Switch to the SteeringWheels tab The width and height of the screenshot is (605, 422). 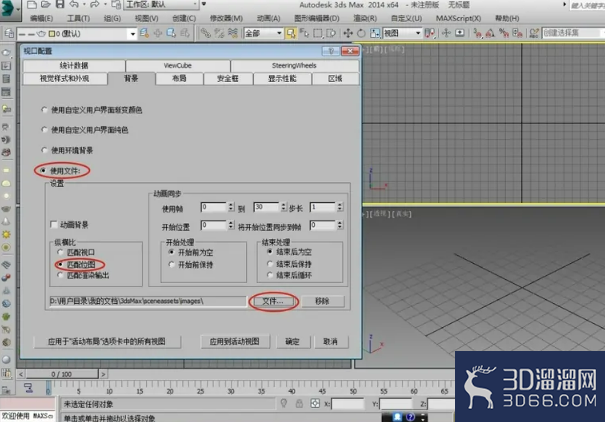click(x=294, y=66)
